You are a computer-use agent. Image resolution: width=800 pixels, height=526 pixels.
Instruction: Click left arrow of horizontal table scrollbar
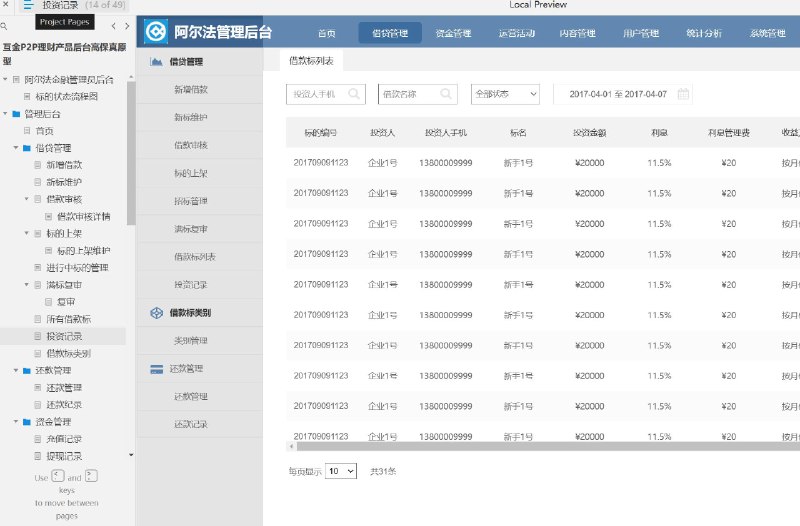point(291,446)
